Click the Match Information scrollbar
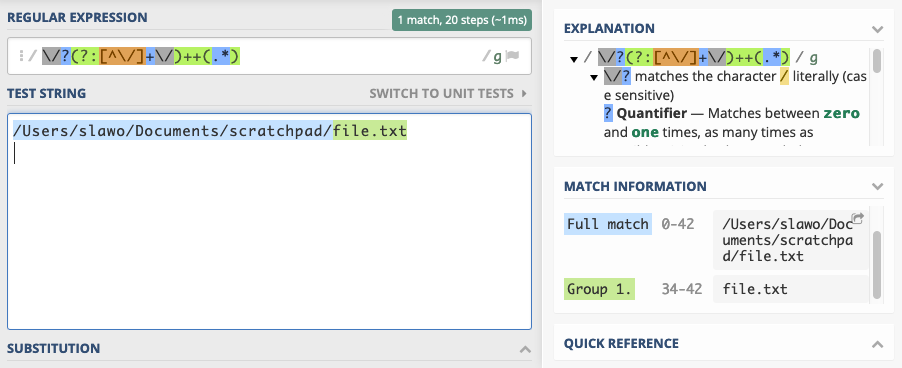Screen dimensions: 902x368 pyautogui.click(x=877, y=264)
